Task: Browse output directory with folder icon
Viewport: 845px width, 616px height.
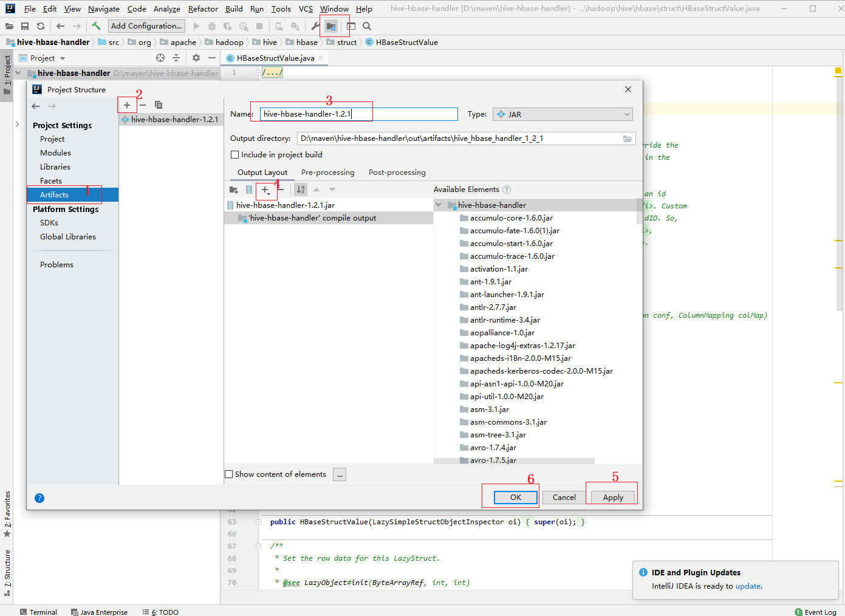Action: click(628, 139)
